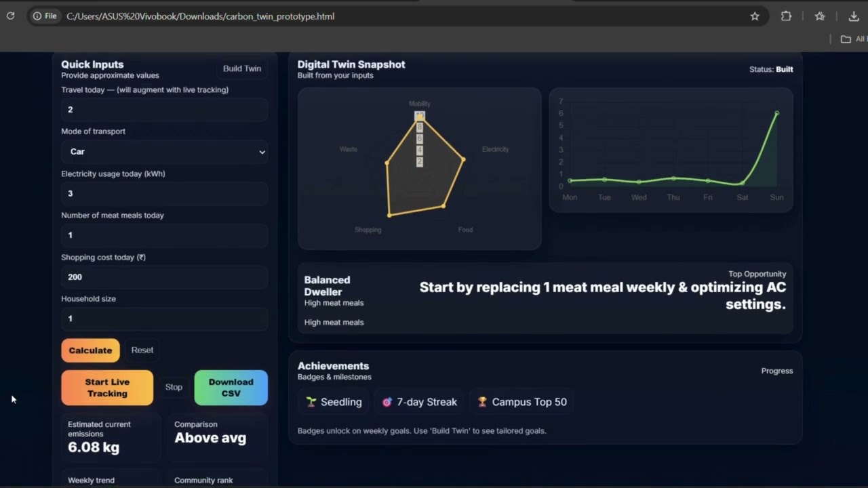Screen dimensions: 868x488
Task: Select the 7-day Streak badge
Action: 419,402
